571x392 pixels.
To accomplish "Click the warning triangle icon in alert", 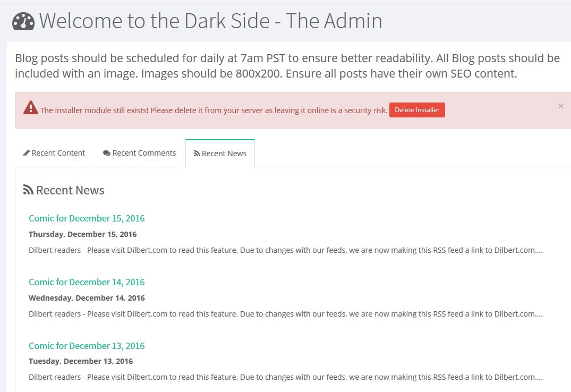I will click(x=31, y=108).
